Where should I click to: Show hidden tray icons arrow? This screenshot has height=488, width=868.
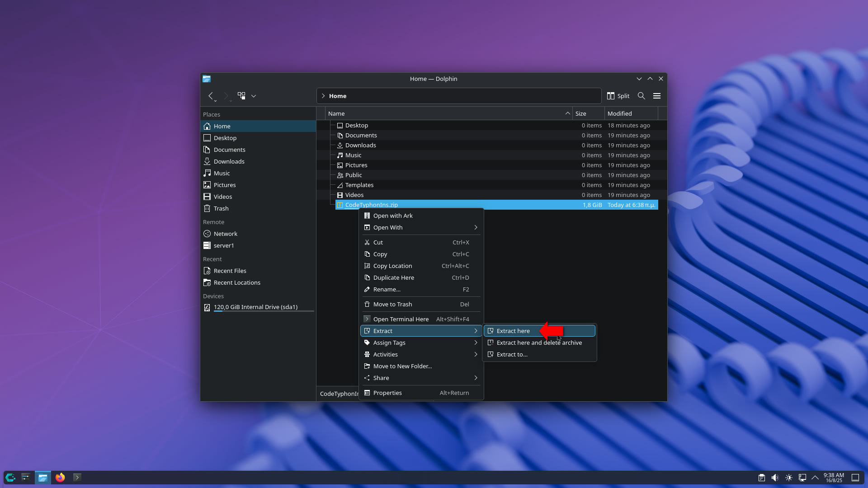[x=815, y=478]
